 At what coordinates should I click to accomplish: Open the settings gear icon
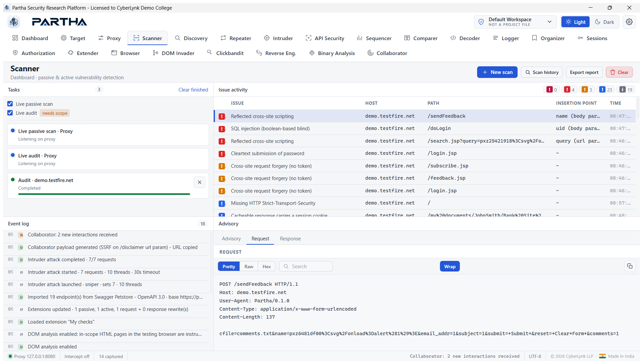point(629,22)
